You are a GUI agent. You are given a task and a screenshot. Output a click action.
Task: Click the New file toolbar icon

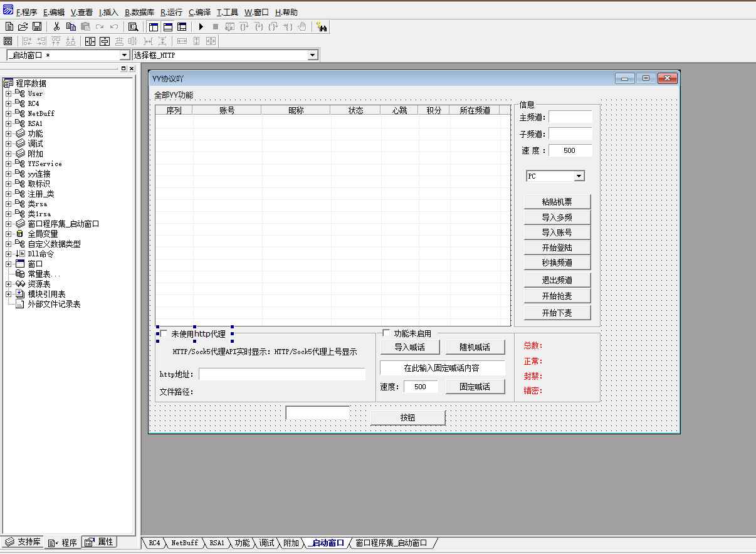tap(9, 26)
